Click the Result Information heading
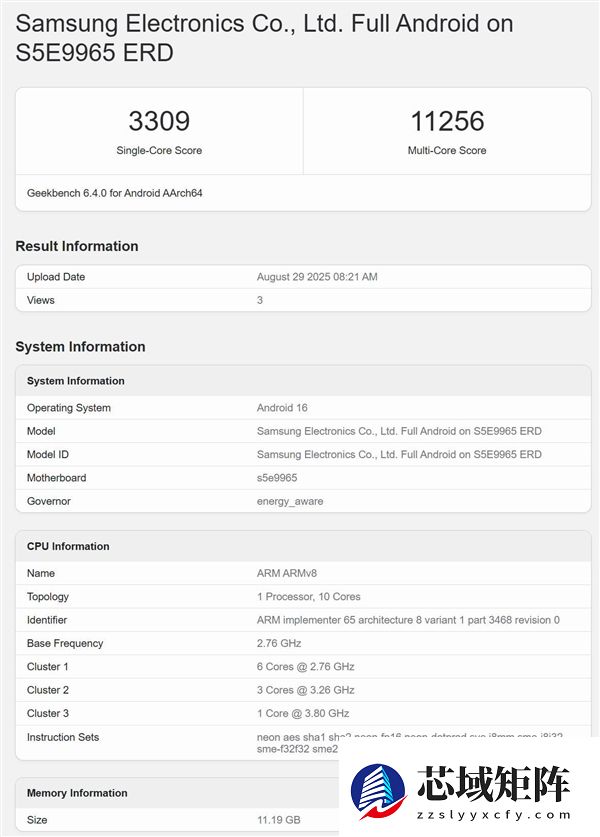This screenshot has width=600, height=837. [x=78, y=246]
